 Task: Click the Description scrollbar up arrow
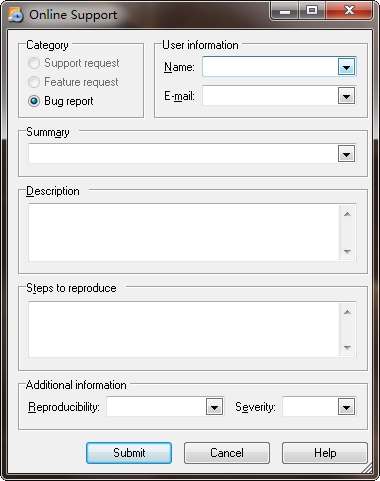347,214
